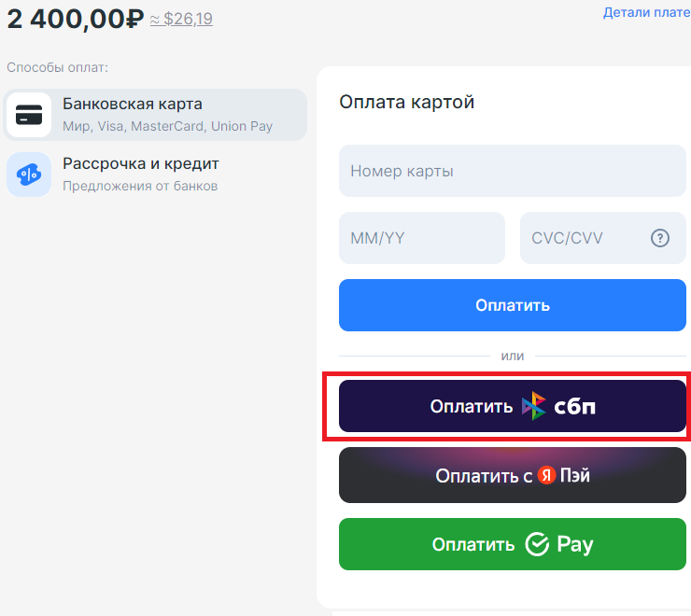Click the bank card icon
691x616 pixels.
tap(29, 115)
